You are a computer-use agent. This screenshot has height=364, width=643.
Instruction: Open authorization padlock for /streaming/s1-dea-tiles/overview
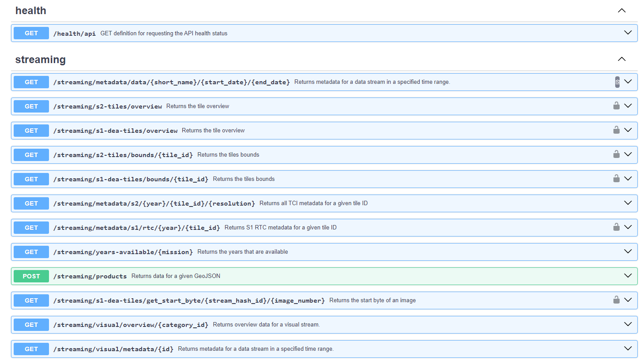point(617,130)
